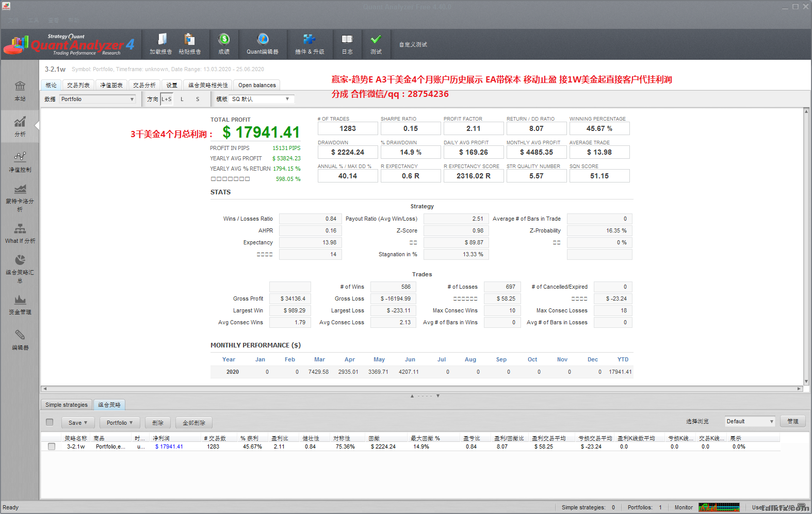Switch to the 组合策略 portfolio tab
The width and height of the screenshot is (812, 514).
click(x=109, y=405)
